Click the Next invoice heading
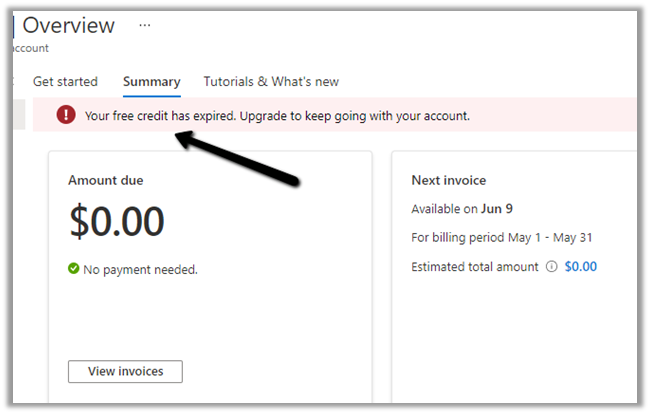Screen dimensions: 650x414 click(449, 181)
